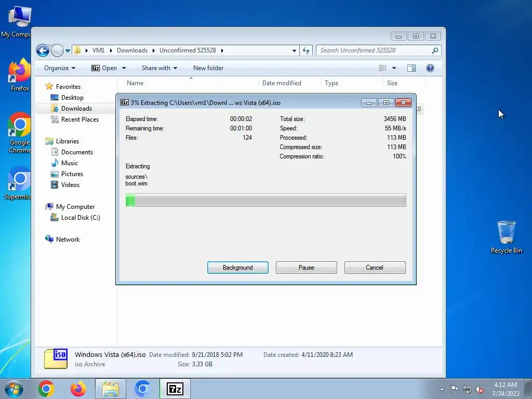532x399 pixels.
Task: Expand arrow after Downloads breadcrumb
Action: (x=153, y=50)
